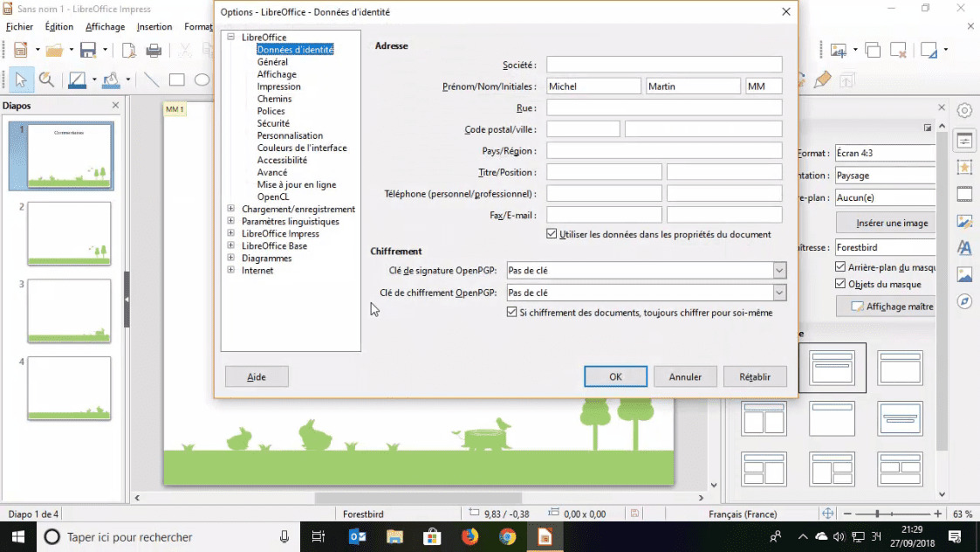Open the Properties sidebar deck icon
Viewport: 980px width, 552px height.
(965, 141)
